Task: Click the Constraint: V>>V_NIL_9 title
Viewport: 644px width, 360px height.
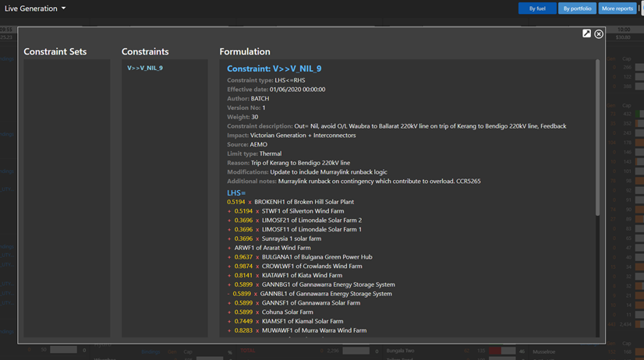Action: tap(274, 69)
